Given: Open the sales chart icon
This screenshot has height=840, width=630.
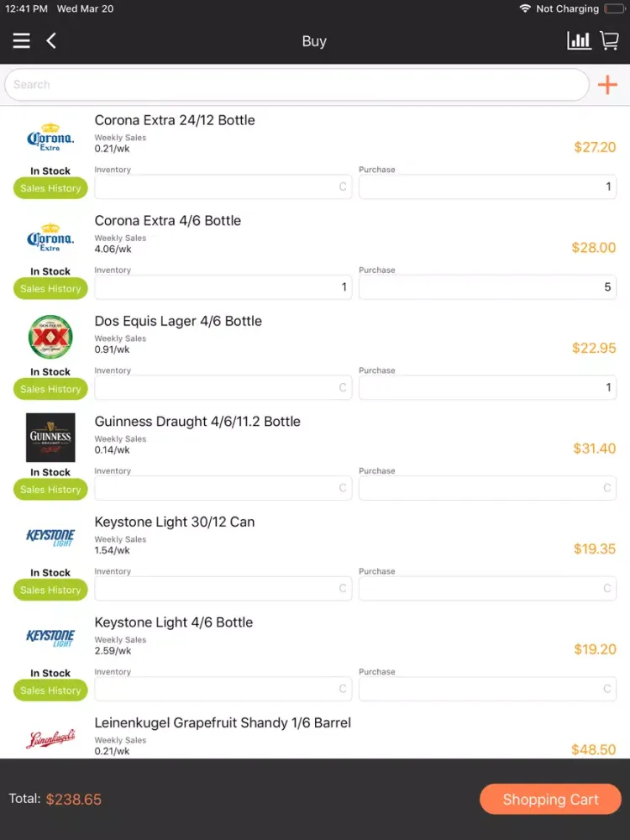Looking at the screenshot, I should pyautogui.click(x=579, y=40).
